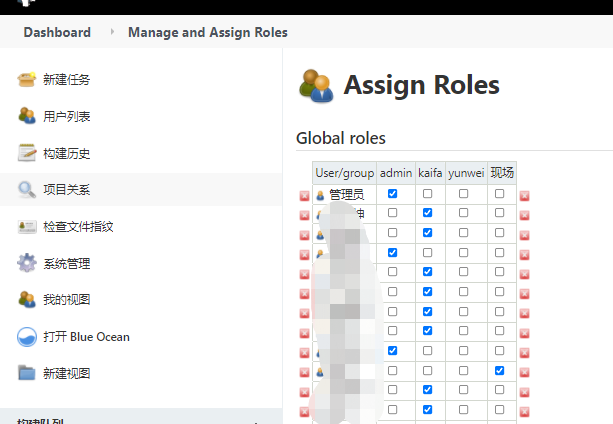The height and width of the screenshot is (424, 613).
Task: Open Manage and Assign Roles breadcrumb link
Action: (x=208, y=32)
